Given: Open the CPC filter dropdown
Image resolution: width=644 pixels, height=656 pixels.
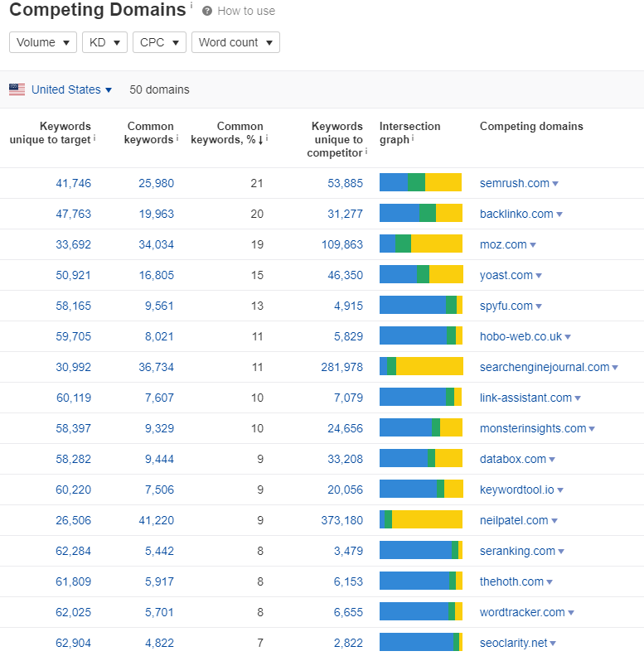Looking at the screenshot, I should point(159,42).
